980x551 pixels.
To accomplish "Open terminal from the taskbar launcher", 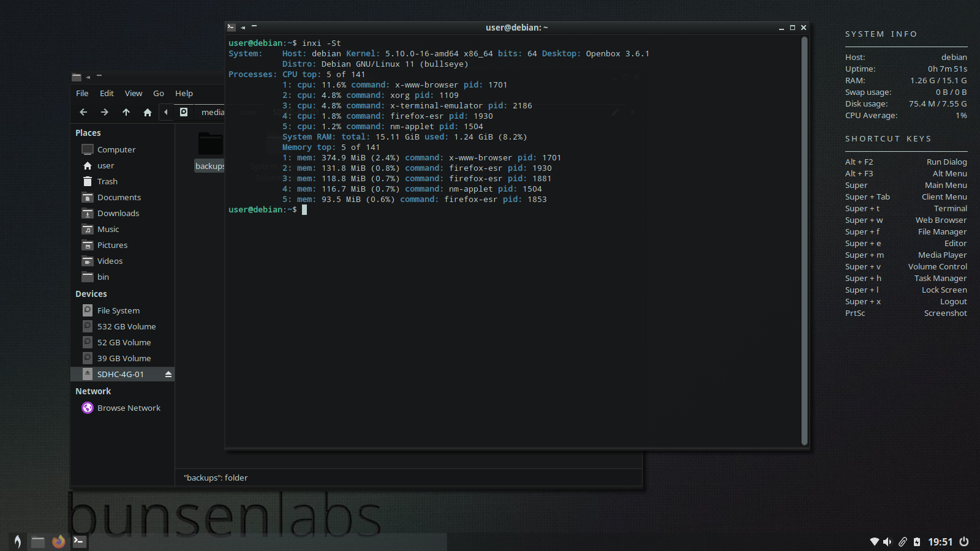I will tap(79, 541).
